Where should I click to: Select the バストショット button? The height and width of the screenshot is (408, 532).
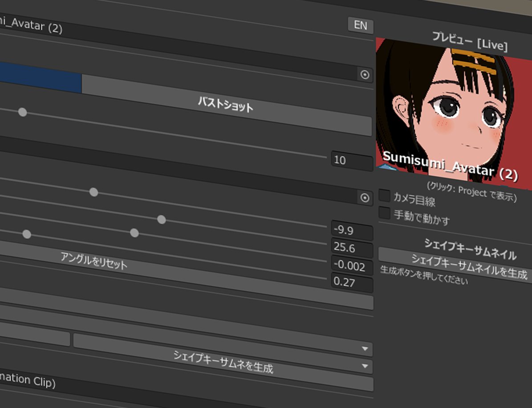226,105
